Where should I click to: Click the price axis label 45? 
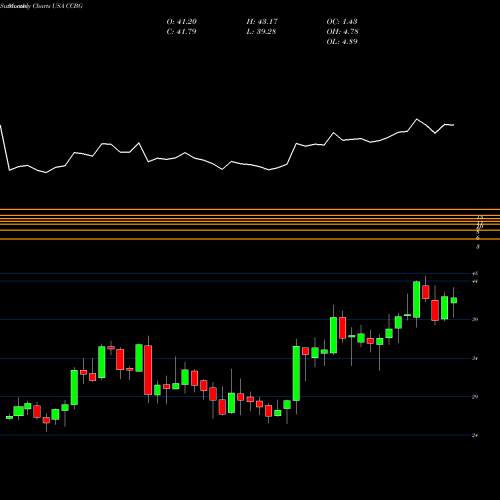[x=475, y=274]
